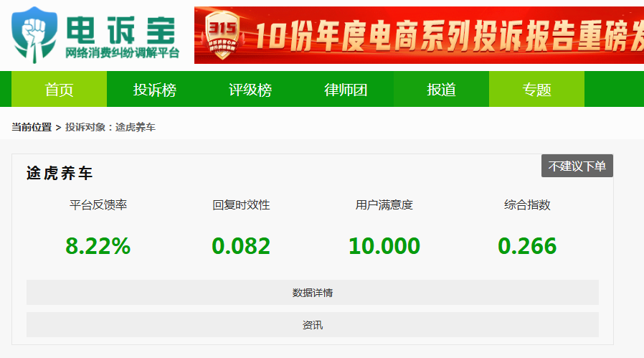This screenshot has height=358, width=644.
Task: Click the 8.22% feedback rate value
Action: (98, 246)
